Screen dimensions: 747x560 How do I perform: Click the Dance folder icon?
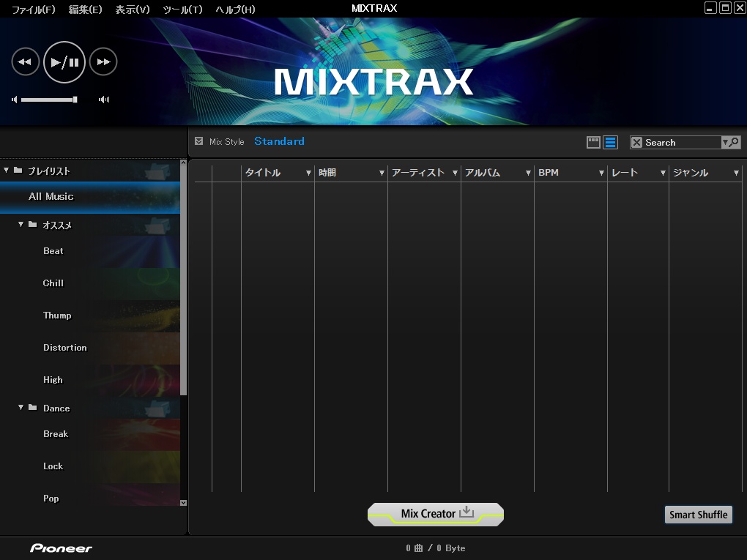(32, 407)
